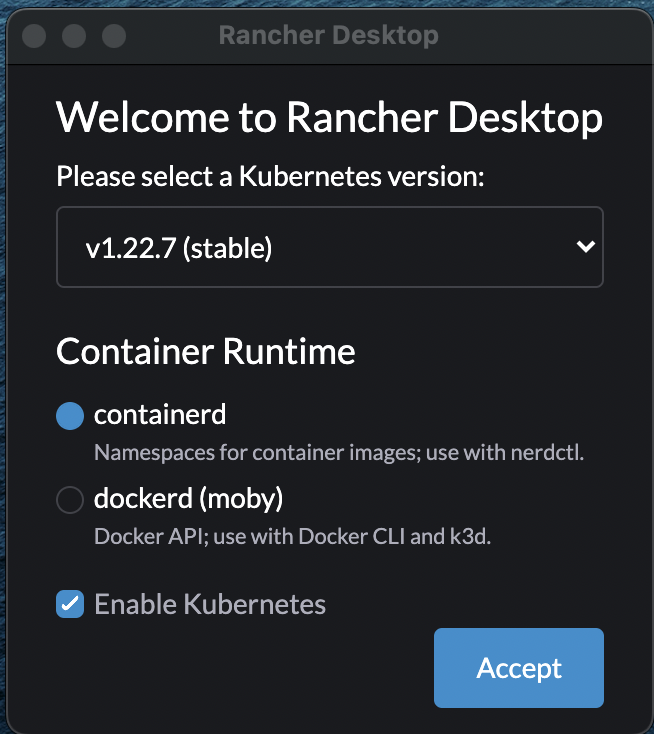Click the containerd runtime label
This screenshot has width=654, height=734.
coord(160,415)
